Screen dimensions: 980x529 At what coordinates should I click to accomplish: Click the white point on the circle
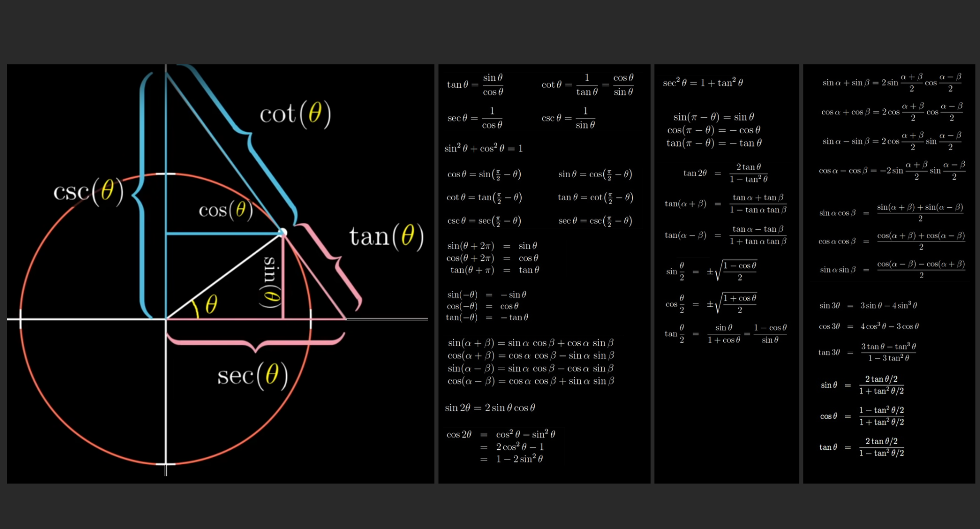282,233
